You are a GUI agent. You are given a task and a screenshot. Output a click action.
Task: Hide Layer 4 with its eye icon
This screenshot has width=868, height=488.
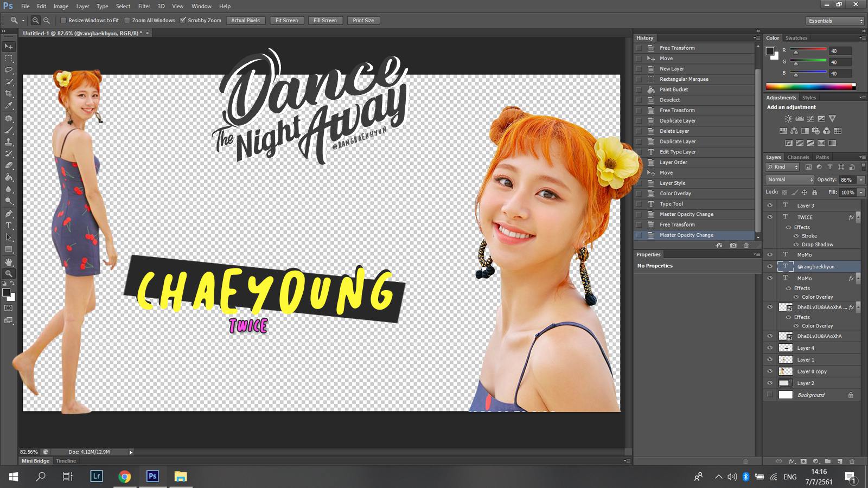pos(769,348)
